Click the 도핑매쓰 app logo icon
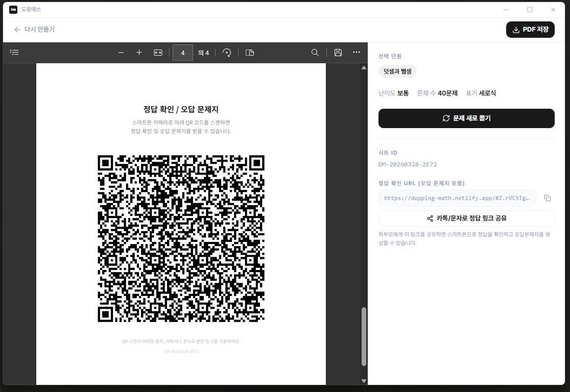Screen dimensions: 570x392 (13, 10)
